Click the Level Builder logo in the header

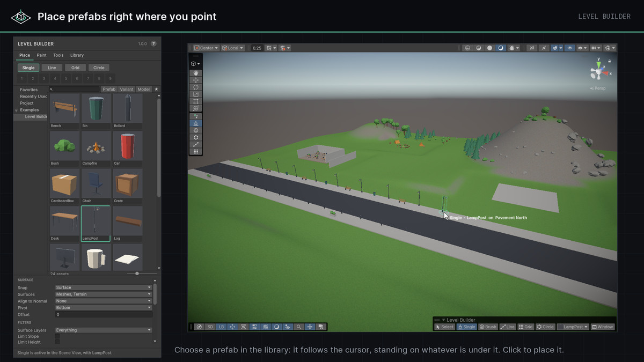(x=21, y=17)
